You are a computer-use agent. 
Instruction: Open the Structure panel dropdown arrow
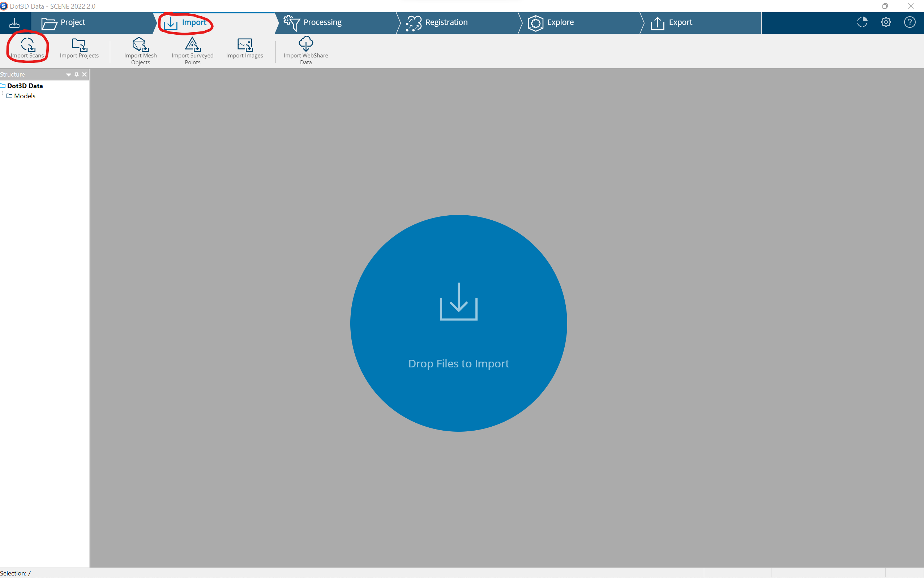[x=68, y=74]
